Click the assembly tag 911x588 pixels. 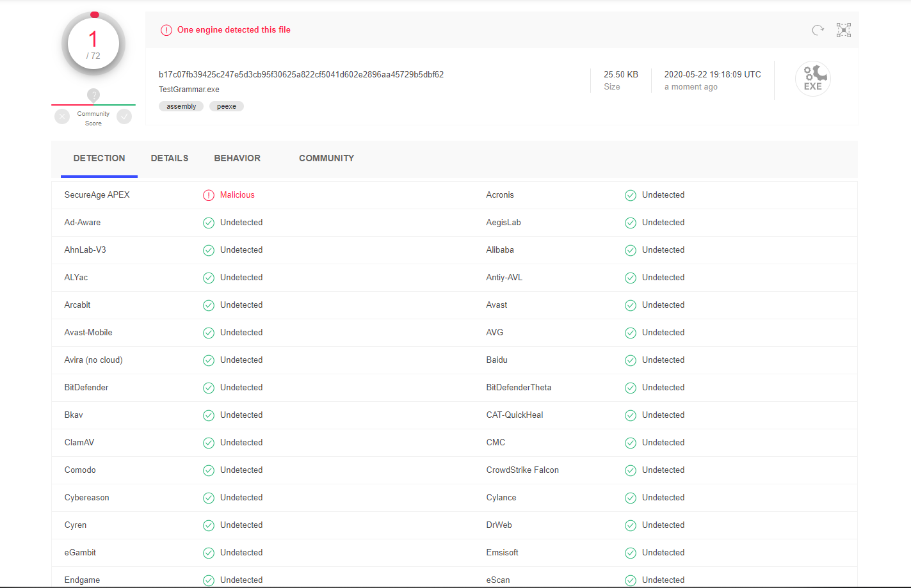point(181,106)
